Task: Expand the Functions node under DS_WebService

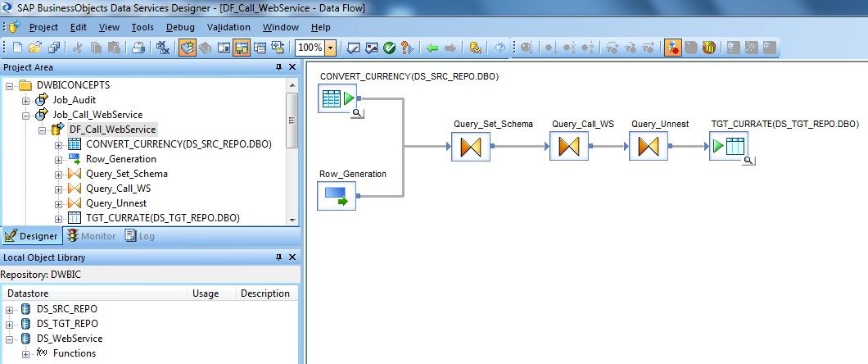Action: click(25, 354)
